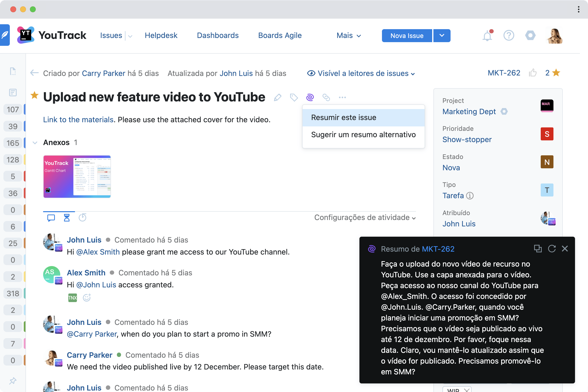Open the more options ellipsis near the title
Image resolution: width=588 pixels, height=392 pixels.
click(x=342, y=98)
